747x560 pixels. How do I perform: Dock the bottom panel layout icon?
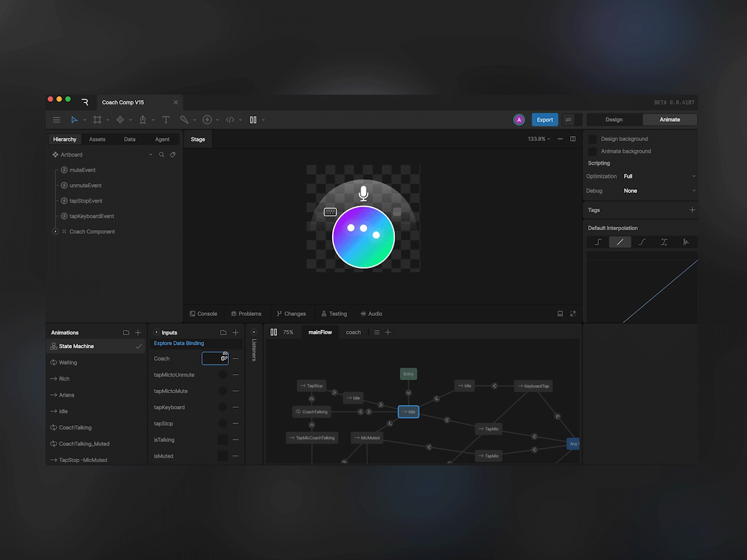point(560,314)
